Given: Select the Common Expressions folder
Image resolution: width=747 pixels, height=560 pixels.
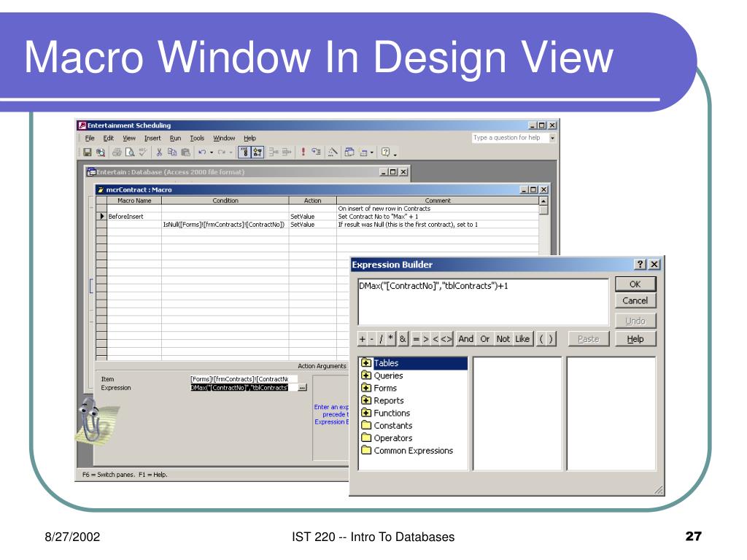Looking at the screenshot, I should point(407,451).
